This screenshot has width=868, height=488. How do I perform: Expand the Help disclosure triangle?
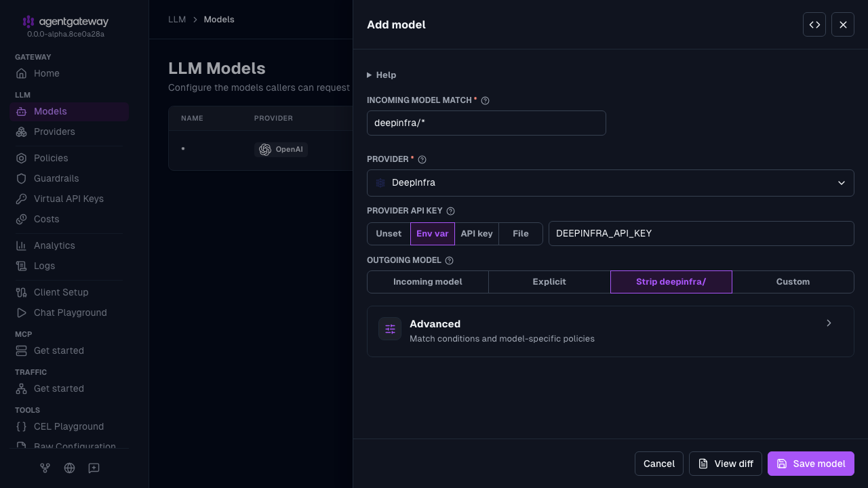pyautogui.click(x=369, y=75)
